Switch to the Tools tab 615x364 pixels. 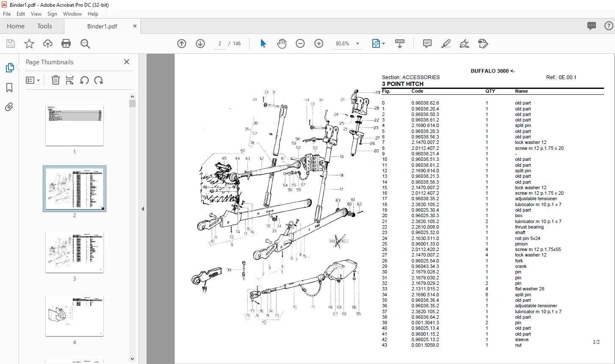click(44, 26)
